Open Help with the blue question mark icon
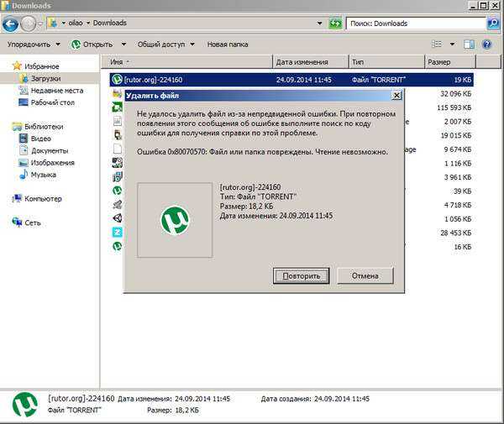Screen dimensions: 504x424 tap(486, 44)
